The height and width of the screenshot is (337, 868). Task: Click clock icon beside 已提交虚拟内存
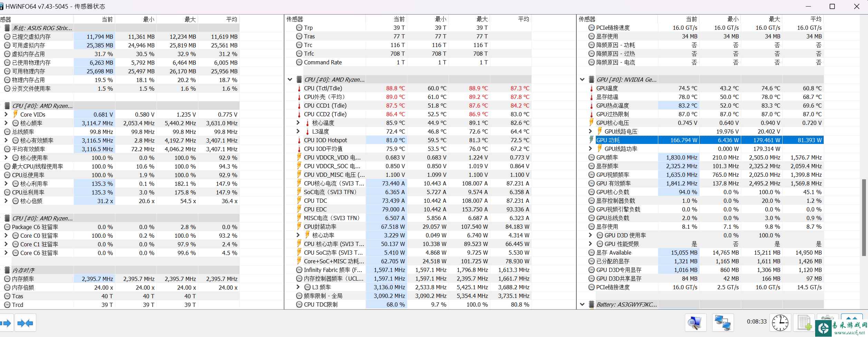(x=7, y=37)
